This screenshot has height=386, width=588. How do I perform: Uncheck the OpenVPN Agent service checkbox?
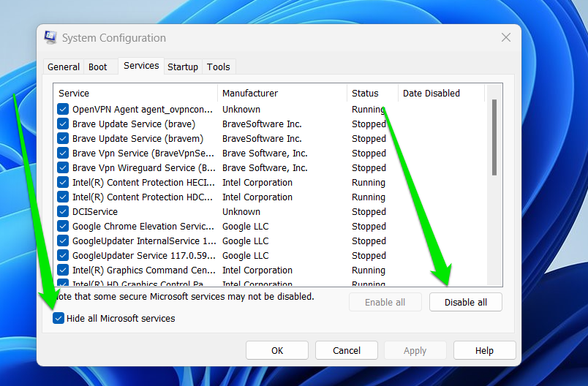[63, 109]
